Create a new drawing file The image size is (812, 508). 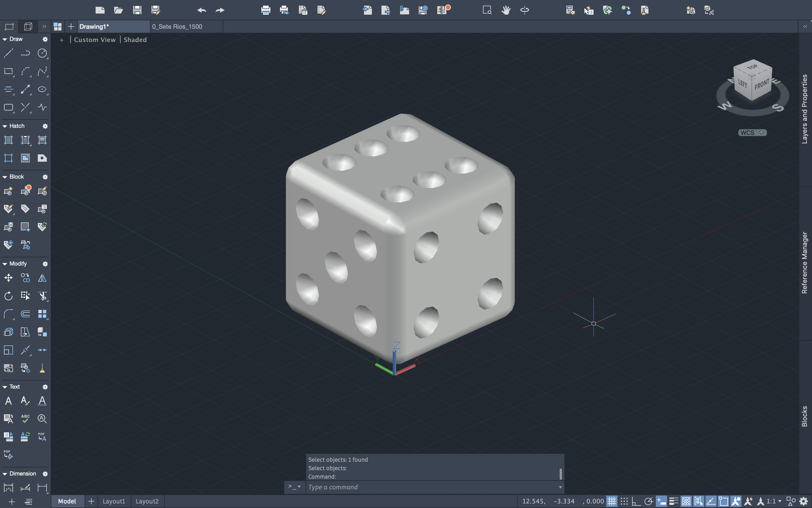click(x=100, y=10)
